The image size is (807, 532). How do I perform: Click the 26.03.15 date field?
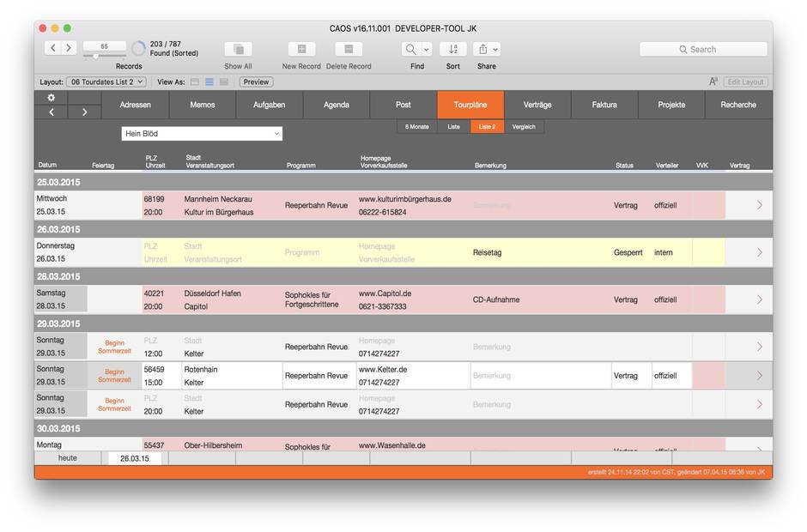tap(135, 458)
